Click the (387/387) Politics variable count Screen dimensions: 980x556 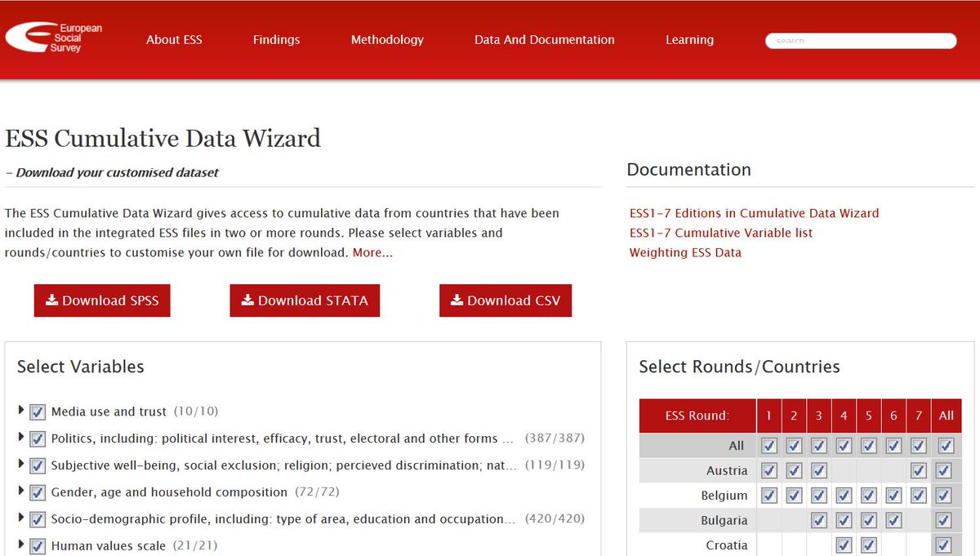point(555,438)
